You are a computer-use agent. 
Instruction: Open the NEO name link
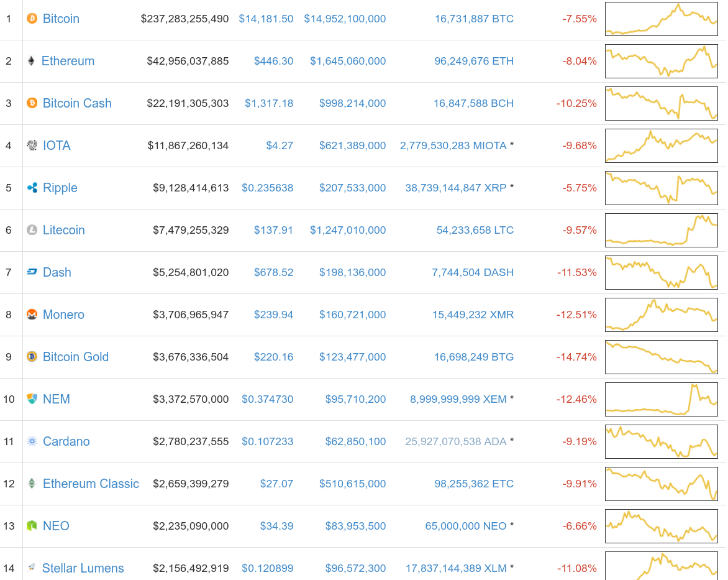(x=56, y=526)
